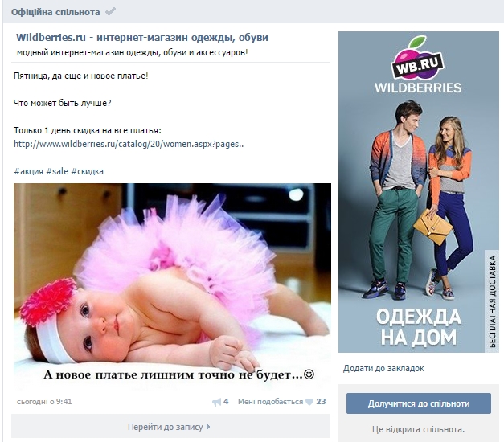Click the Офіційна спільнота header text

(55, 12)
